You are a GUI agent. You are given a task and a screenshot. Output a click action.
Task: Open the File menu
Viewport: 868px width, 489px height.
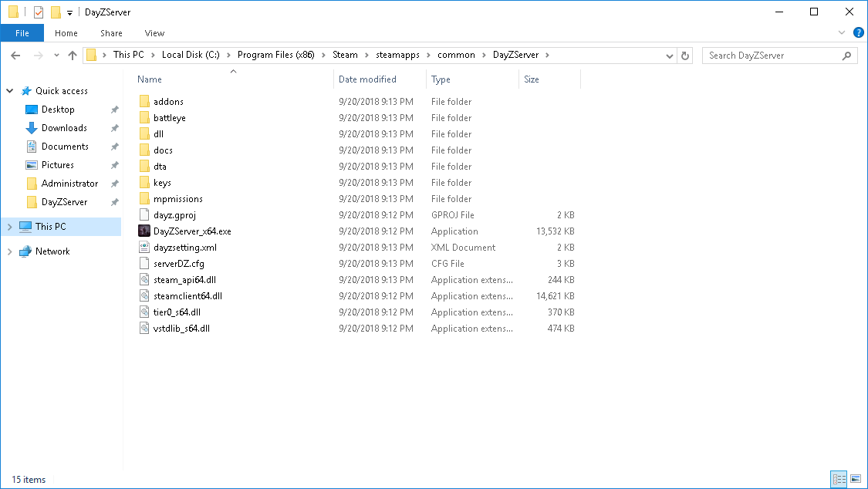pyautogui.click(x=22, y=33)
